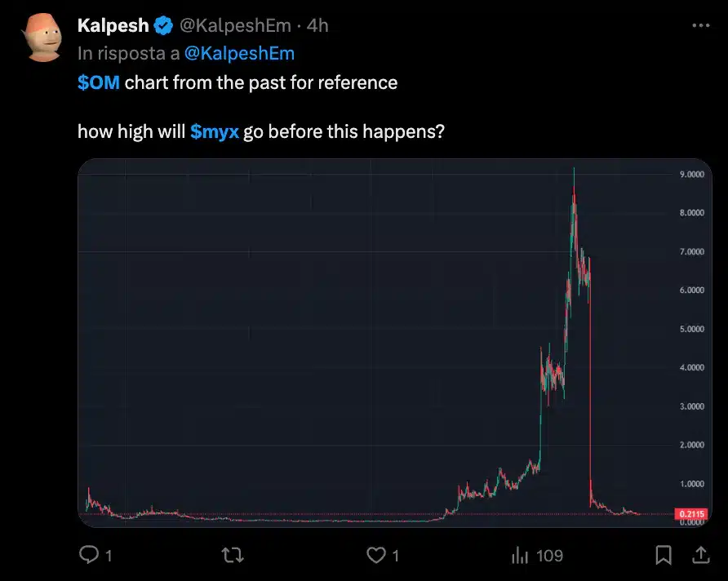Image resolution: width=728 pixels, height=581 pixels.
Task: Like the tweet with heart icon
Action: (375, 556)
